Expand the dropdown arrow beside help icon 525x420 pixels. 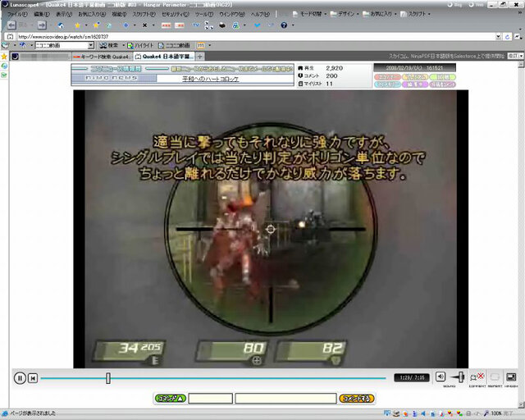[x=293, y=25]
